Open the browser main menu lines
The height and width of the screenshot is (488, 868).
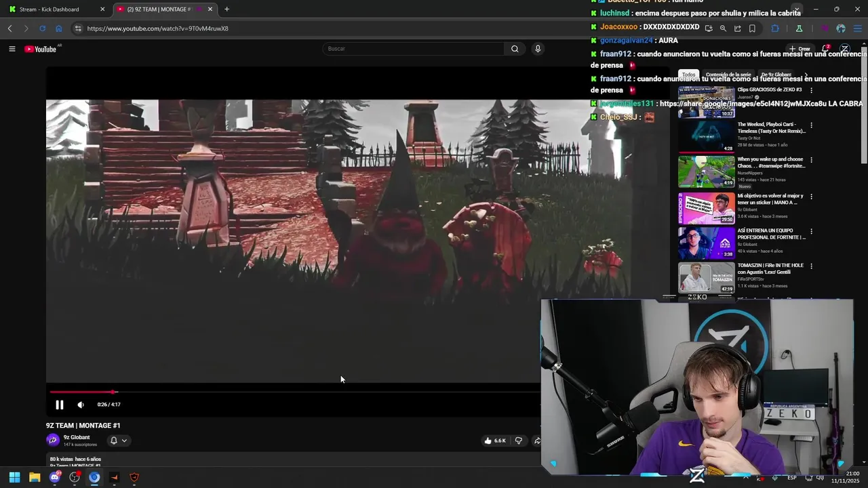point(858,28)
